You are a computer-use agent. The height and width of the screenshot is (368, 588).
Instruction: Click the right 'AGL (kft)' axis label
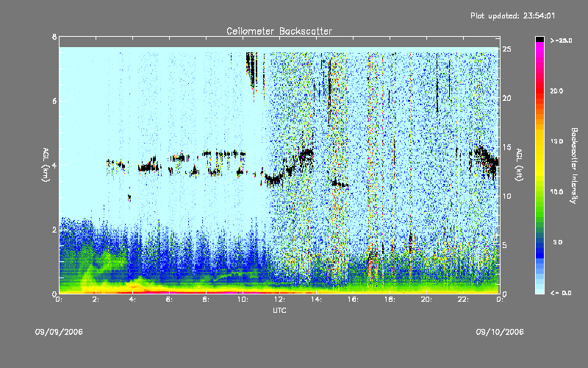[519, 165]
